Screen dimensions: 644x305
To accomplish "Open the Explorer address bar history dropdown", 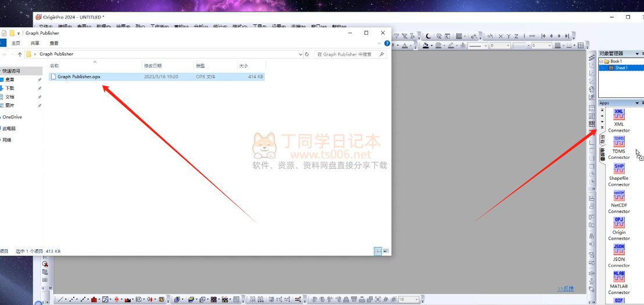I will (300, 54).
